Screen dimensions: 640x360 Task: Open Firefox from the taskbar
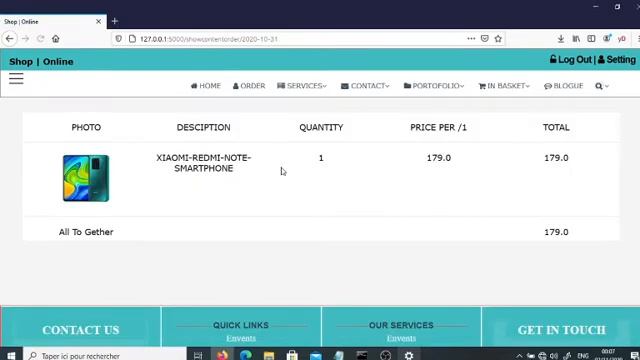tap(222, 355)
